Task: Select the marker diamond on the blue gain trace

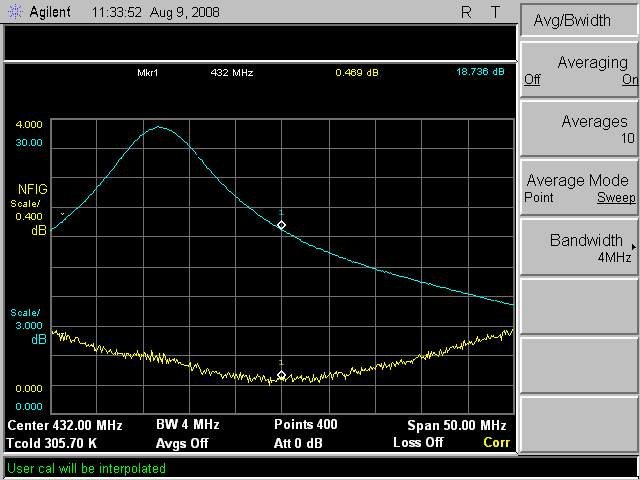Action: click(281, 225)
